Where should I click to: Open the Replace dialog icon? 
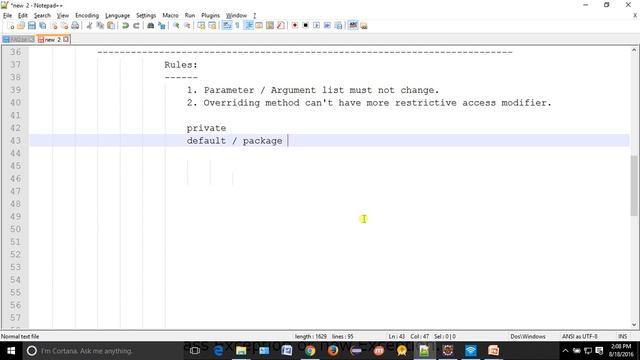(162, 26)
